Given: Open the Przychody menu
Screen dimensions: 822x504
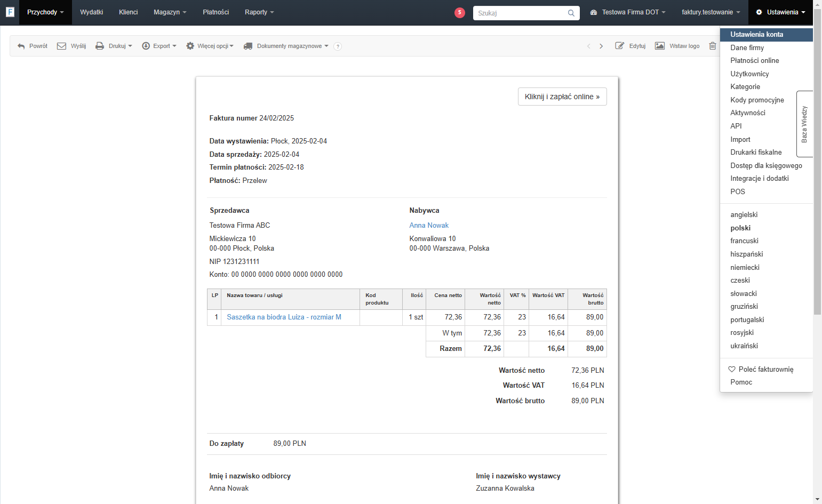Looking at the screenshot, I should 45,12.
